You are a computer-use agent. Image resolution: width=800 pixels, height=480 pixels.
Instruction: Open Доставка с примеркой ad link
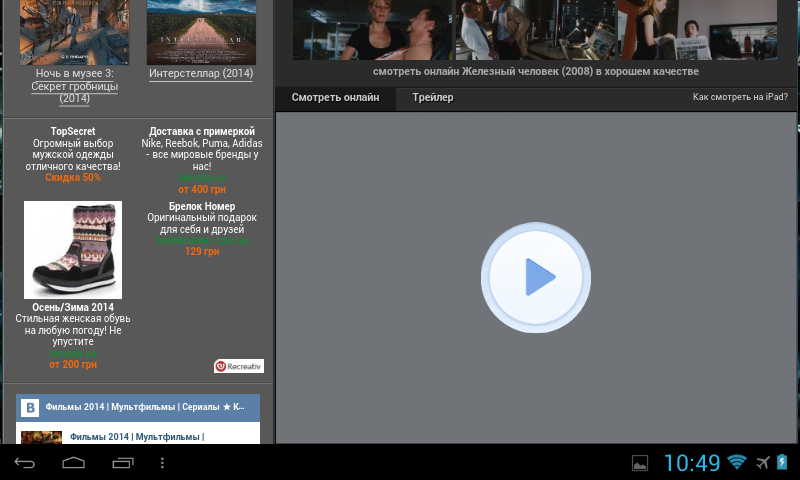(x=202, y=131)
